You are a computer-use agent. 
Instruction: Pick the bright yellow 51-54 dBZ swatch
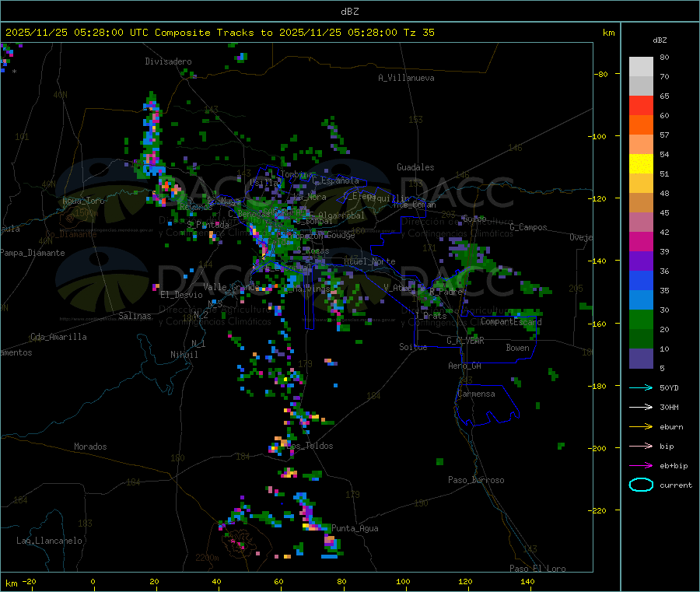pos(641,164)
